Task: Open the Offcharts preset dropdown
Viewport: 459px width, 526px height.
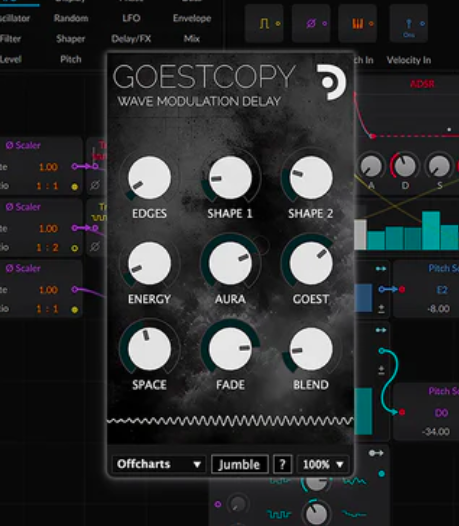Action: click(159, 464)
